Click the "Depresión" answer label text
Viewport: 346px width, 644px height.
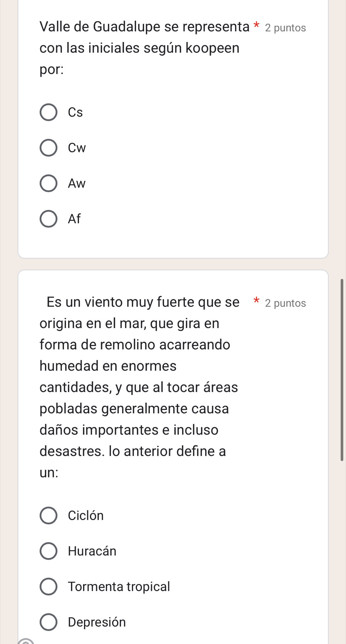(97, 622)
